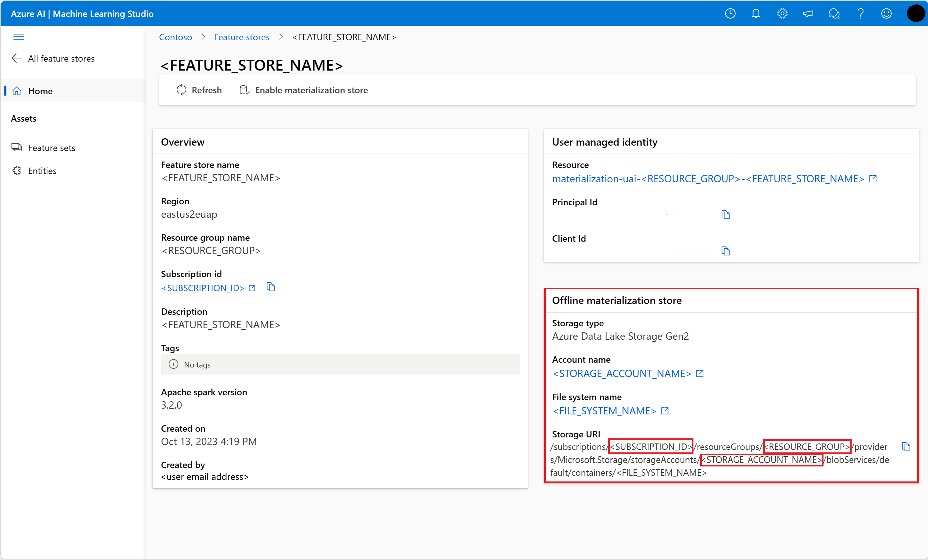Click the copy icon next to Storage URI
This screenshot has height=560, width=928.
pos(907,447)
